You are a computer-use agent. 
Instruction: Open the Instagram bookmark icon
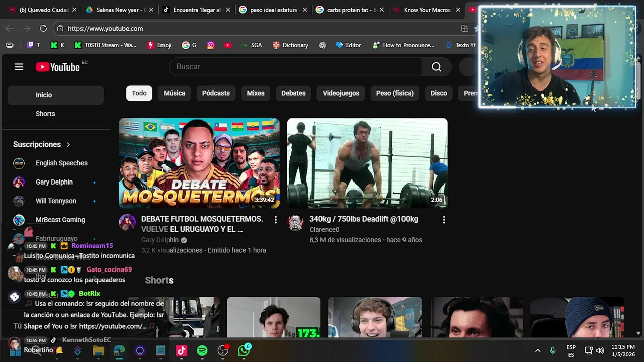211,45
